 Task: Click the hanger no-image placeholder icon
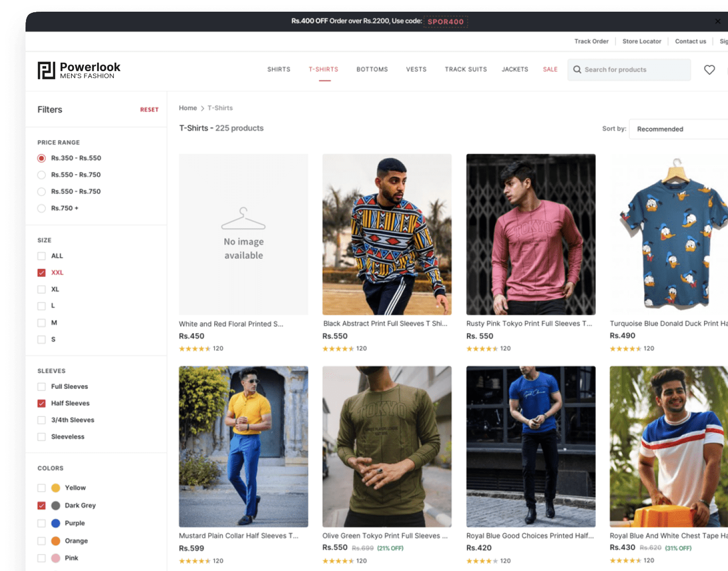pos(243,218)
